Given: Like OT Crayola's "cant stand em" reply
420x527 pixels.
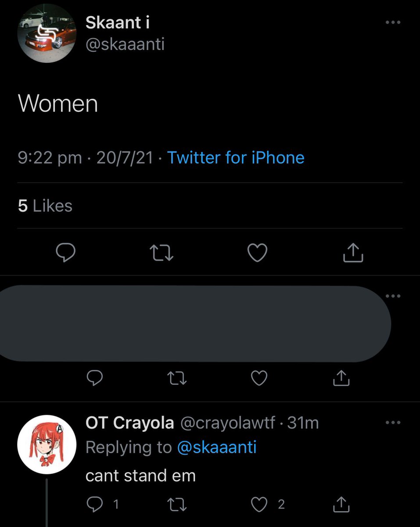Looking at the screenshot, I should [x=259, y=505].
